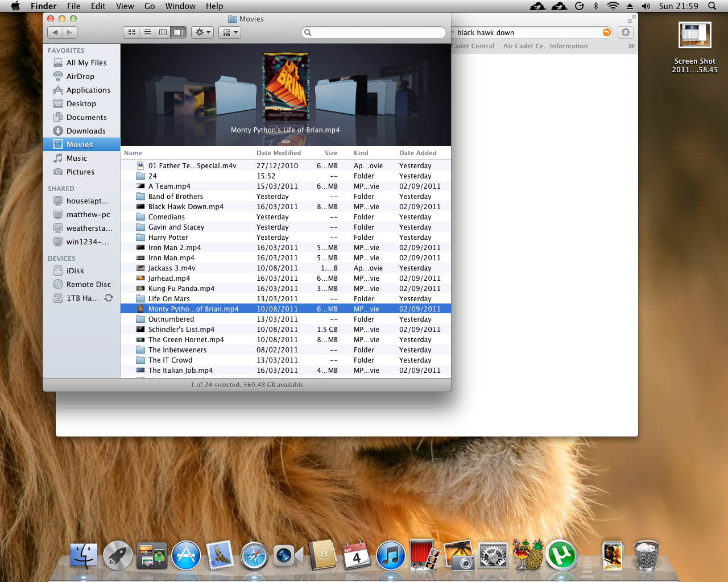The height and width of the screenshot is (582, 728).
Task: Open Air Cadet Ce...Information bookmark
Action: 545,46
